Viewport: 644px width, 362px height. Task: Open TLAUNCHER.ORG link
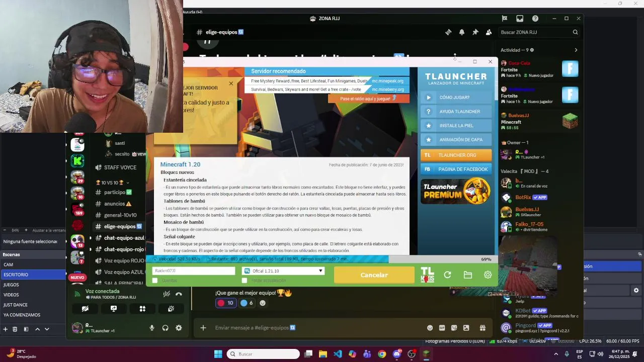click(x=456, y=155)
